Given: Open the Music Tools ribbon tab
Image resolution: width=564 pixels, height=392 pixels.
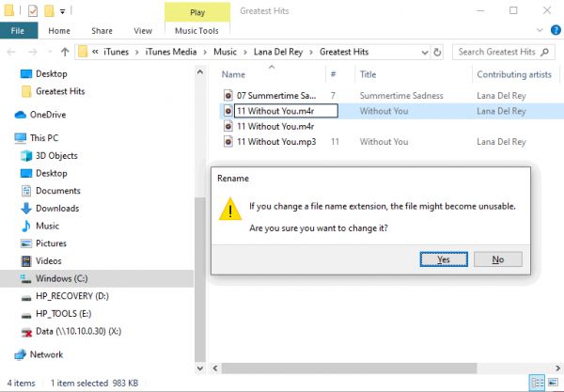Looking at the screenshot, I should point(196,30).
